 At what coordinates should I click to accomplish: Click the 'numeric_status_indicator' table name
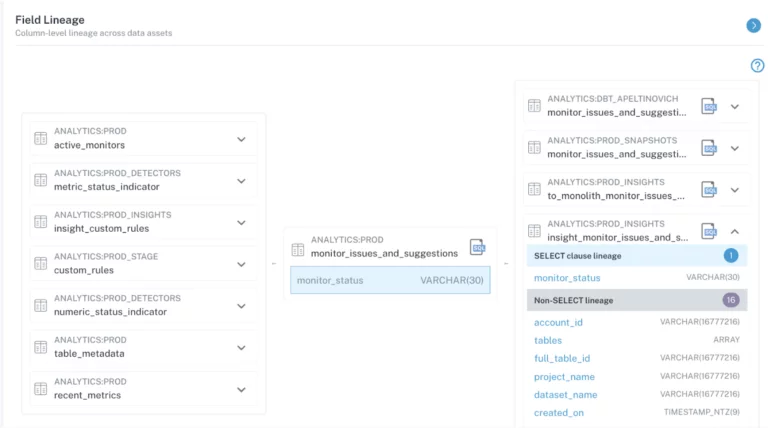pos(110,311)
